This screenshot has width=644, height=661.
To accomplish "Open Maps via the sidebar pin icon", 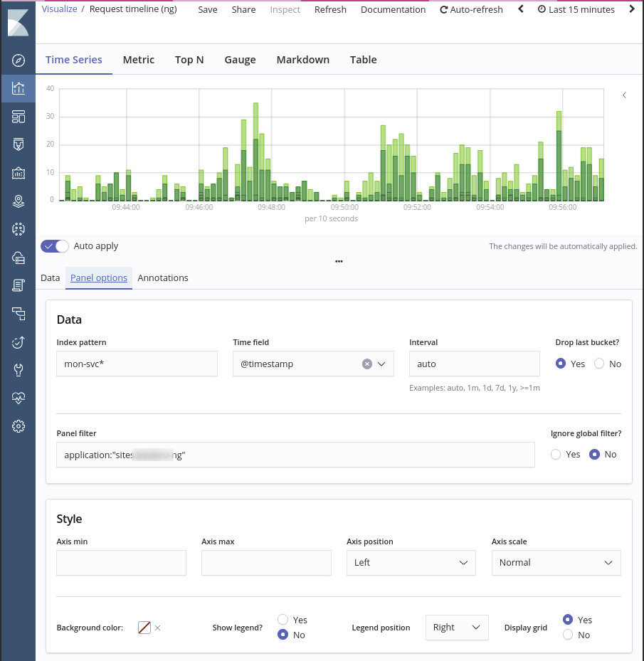I will tap(19, 201).
